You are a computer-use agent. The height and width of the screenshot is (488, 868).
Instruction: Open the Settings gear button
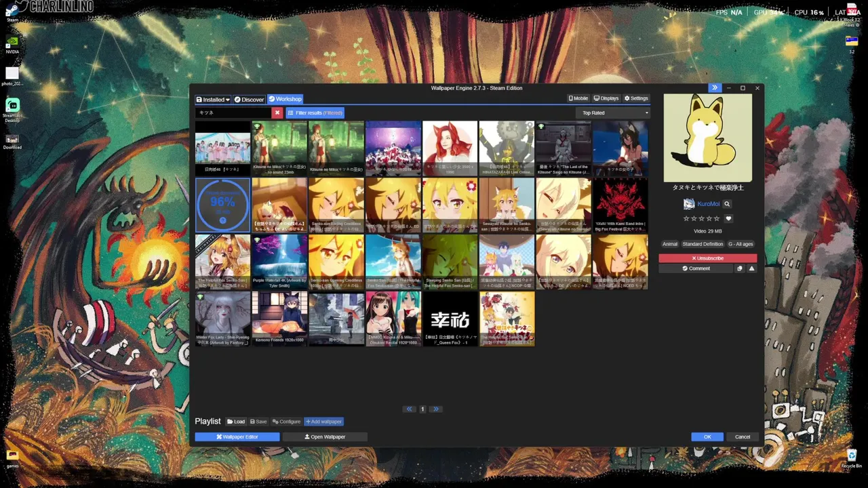pyautogui.click(x=636, y=98)
